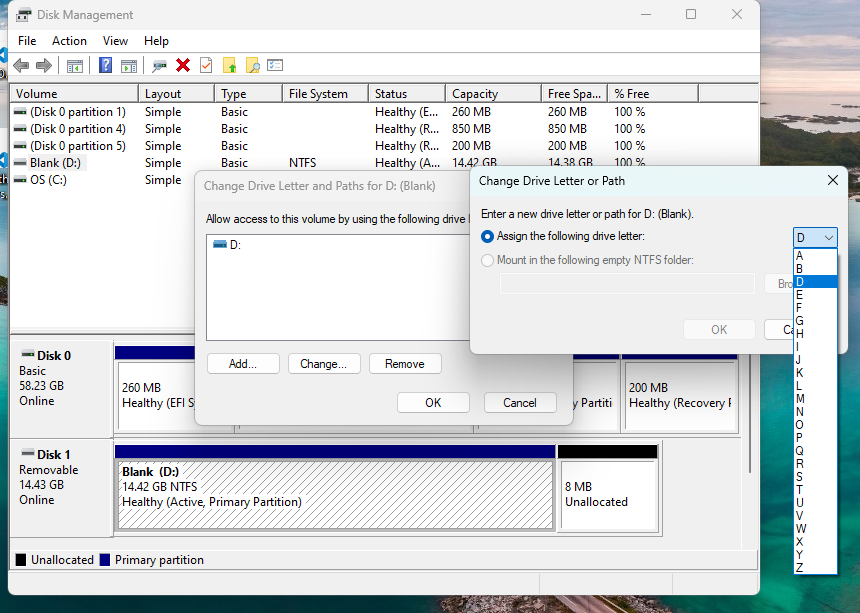Open the drive letter combo box showing D
Viewport: 860px width, 613px height.
tap(815, 237)
